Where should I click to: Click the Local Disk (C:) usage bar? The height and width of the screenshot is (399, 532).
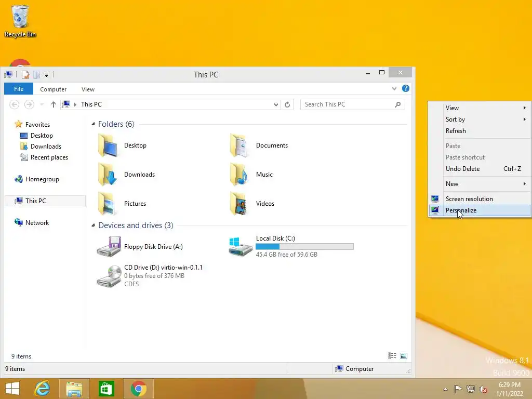304,247
